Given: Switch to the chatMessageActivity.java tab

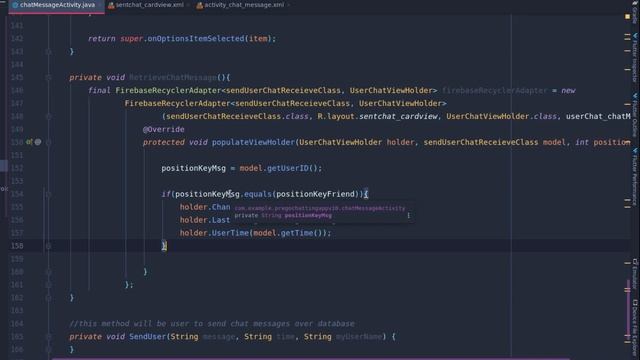Looking at the screenshot, I should click(57, 5).
